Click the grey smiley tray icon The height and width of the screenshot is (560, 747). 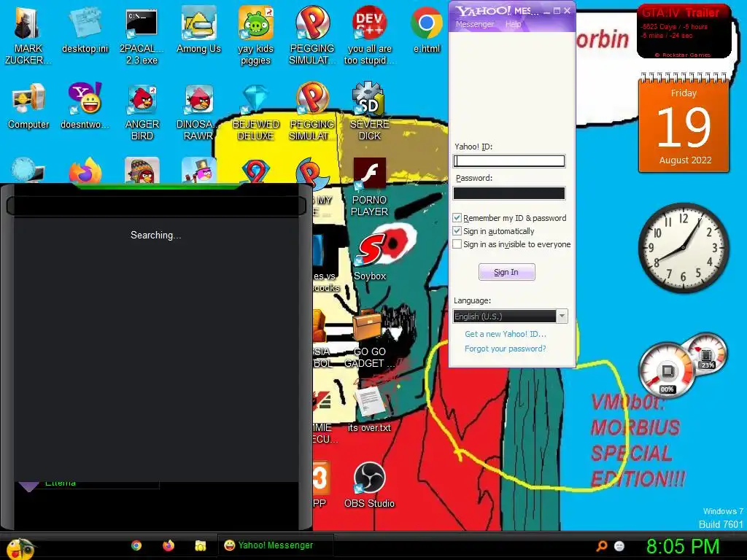click(619, 545)
